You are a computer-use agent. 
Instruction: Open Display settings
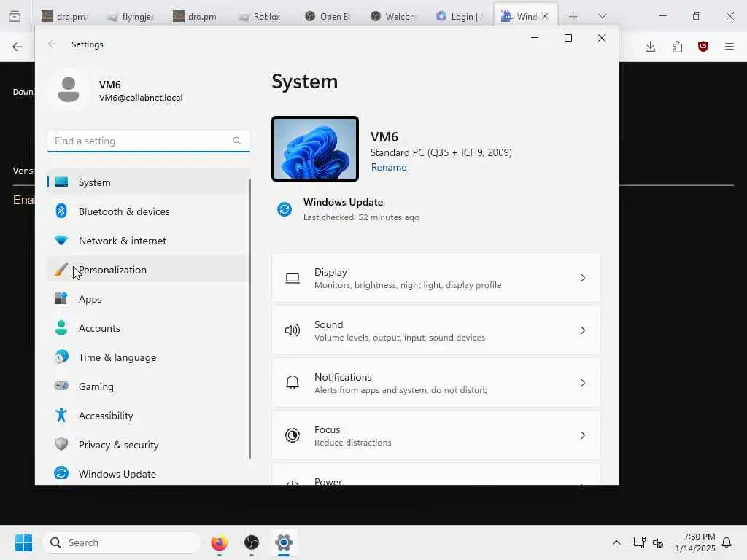[x=436, y=278]
